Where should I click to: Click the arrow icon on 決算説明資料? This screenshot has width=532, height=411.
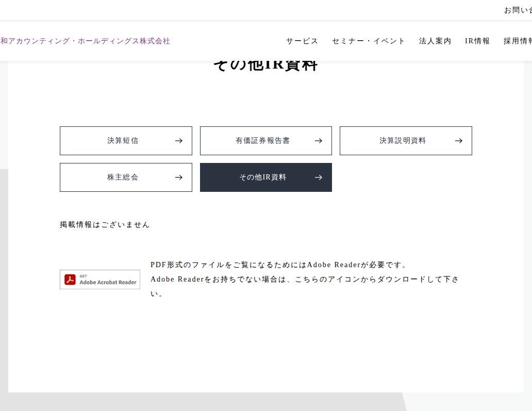[459, 141]
